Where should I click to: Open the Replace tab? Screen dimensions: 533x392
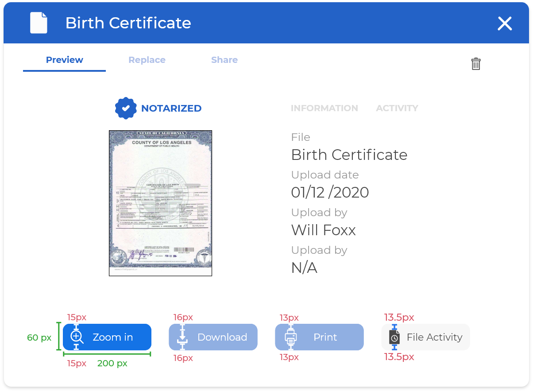pyautogui.click(x=147, y=60)
